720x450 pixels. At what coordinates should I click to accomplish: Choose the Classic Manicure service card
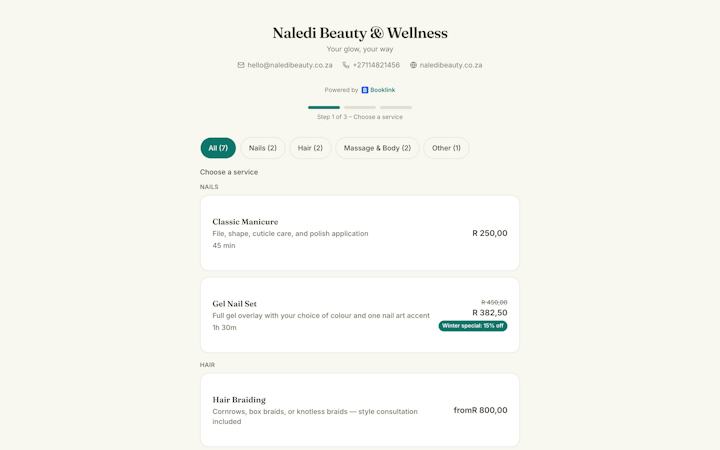tap(360, 233)
